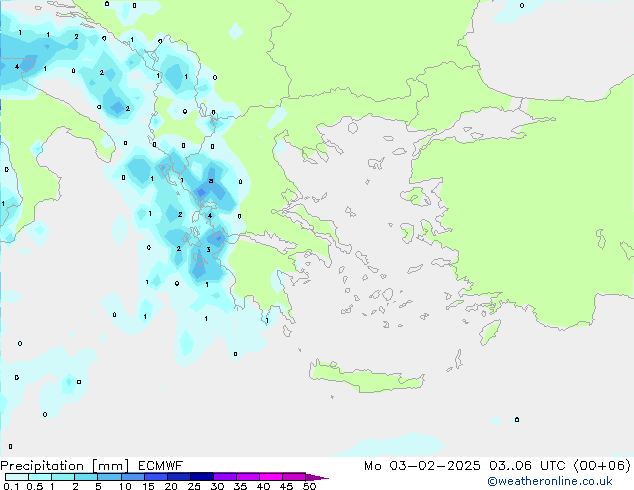634x490 pixels.
Task: Click the '35' legend scale label
Action: pyautogui.click(x=240, y=486)
